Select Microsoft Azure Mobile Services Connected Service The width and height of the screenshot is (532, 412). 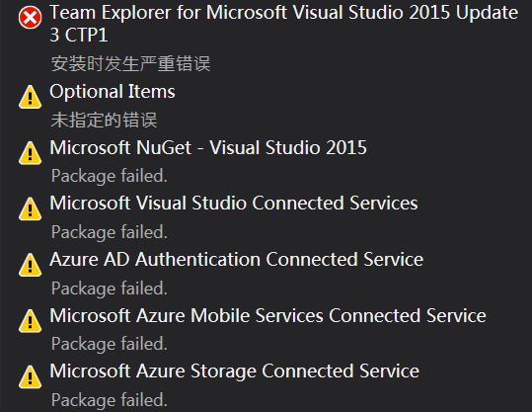pos(268,315)
